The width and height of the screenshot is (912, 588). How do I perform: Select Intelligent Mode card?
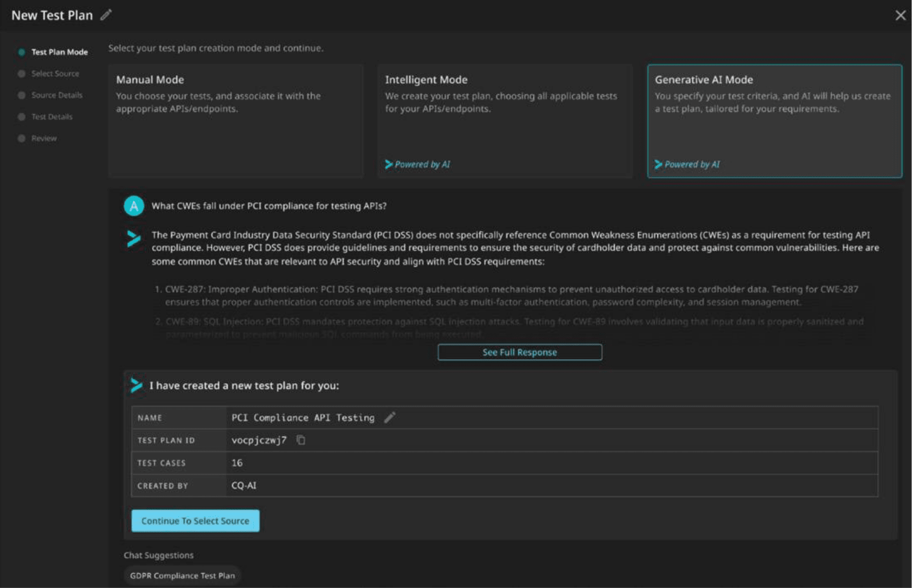coord(505,121)
